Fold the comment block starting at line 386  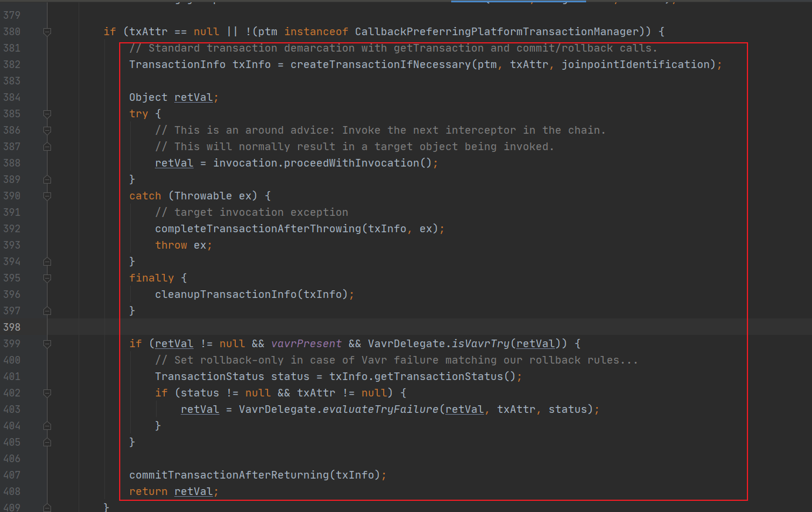click(x=48, y=130)
